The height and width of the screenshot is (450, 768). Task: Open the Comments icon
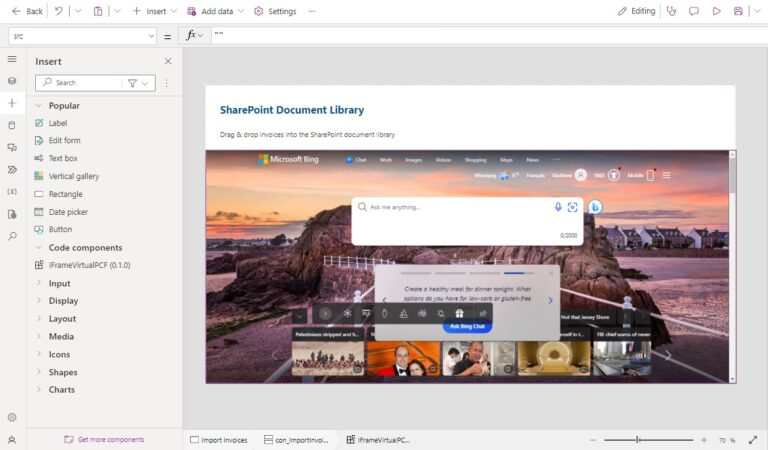(694, 11)
